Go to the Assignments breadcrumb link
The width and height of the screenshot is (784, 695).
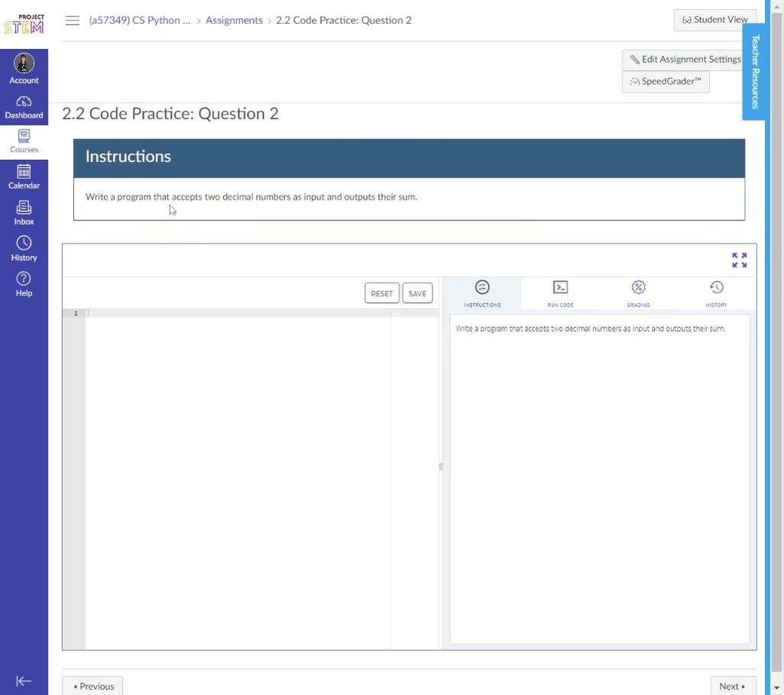234,21
